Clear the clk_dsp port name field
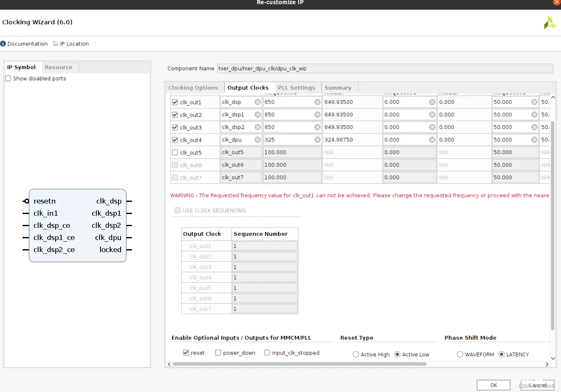This screenshot has height=392, width=561. pos(257,102)
